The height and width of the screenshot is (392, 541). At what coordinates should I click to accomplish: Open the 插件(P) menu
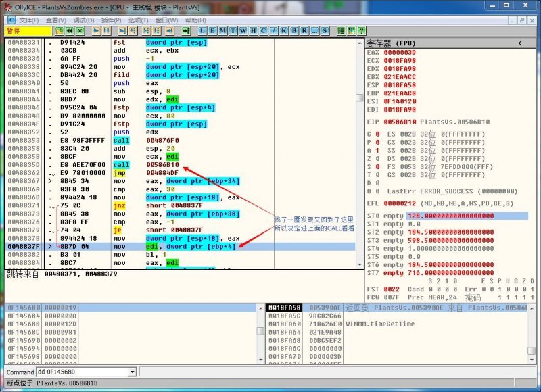pyautogui.click(x=111, y=20)
